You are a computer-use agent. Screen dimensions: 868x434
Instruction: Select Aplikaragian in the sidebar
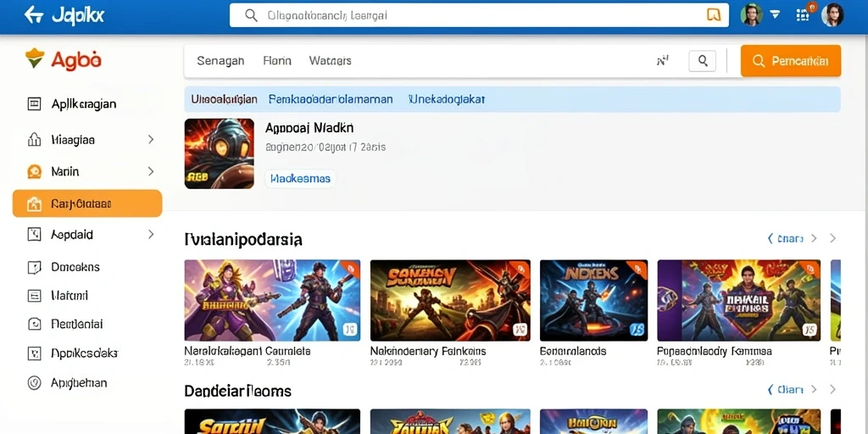click(x=84, y=104)
